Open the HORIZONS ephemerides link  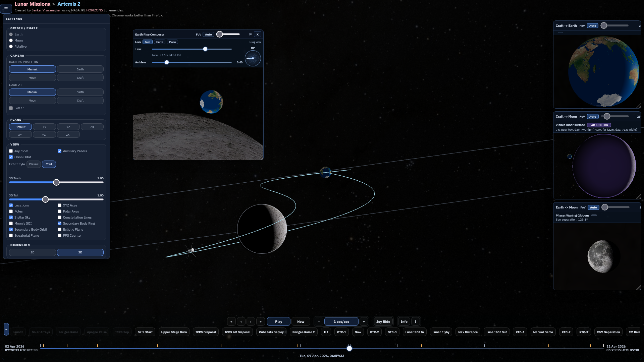tap(94, 10)
